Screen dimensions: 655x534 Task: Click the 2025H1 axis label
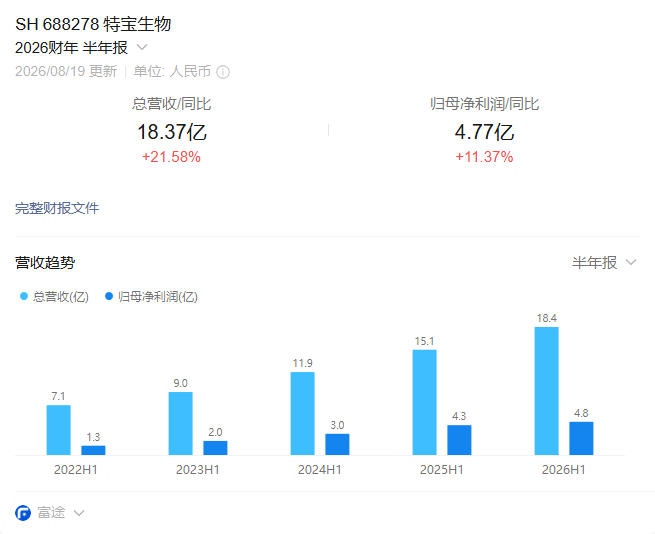[x=442, y=470]
